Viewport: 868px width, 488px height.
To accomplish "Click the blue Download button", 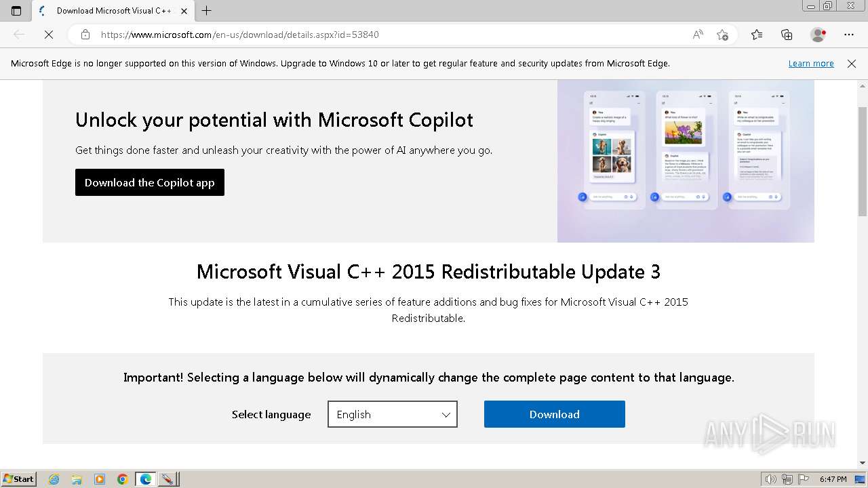I will coord(555,414).
